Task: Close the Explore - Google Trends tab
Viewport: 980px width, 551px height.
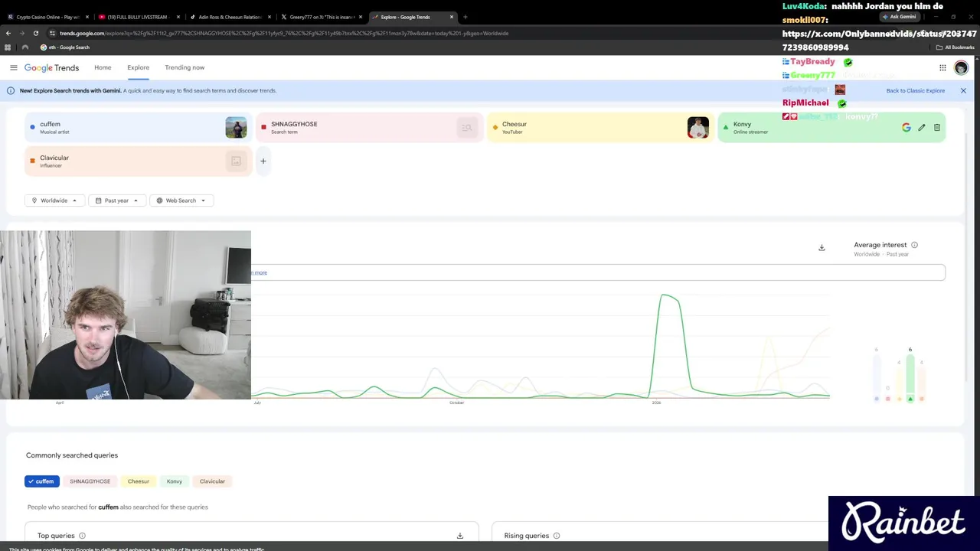Action: (x=452, y=17)
